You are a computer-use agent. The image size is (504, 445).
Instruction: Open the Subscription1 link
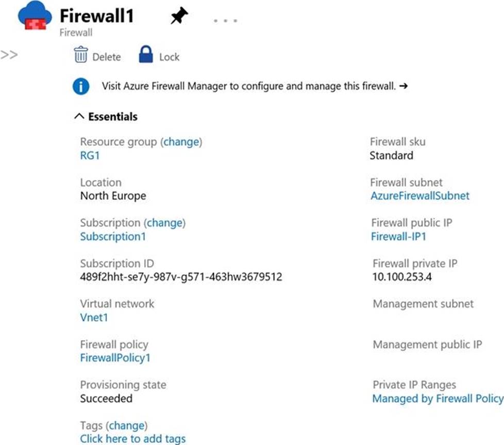pos(113,237)
